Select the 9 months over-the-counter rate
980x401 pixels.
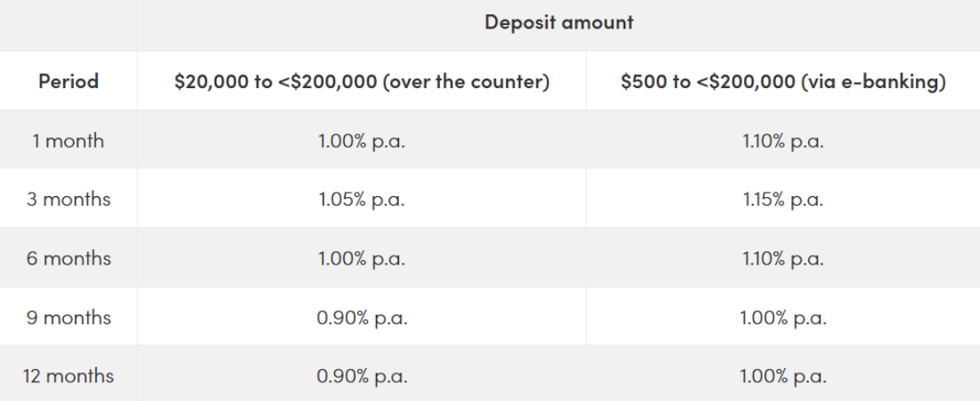(x=362, y=316)
